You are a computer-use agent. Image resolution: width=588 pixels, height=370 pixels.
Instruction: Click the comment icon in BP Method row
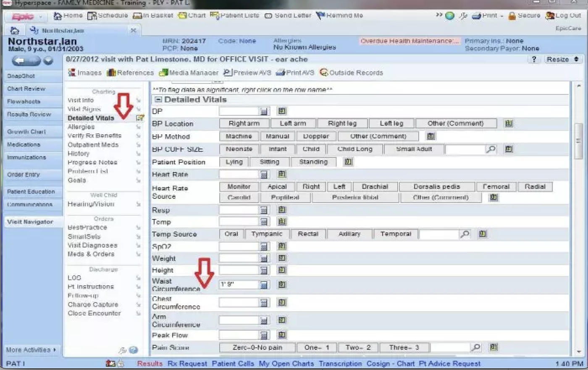pos(430,136)
